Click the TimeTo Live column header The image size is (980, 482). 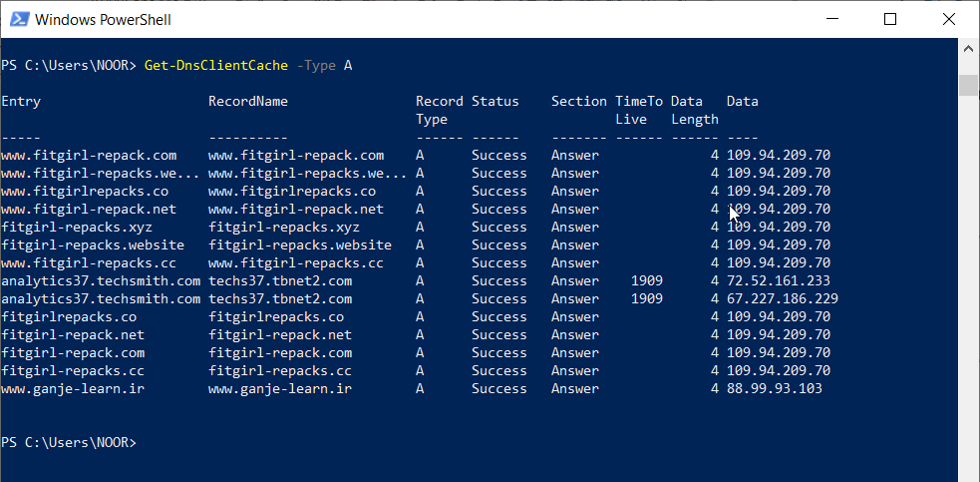pyautogui.click(x=639, y=110)
